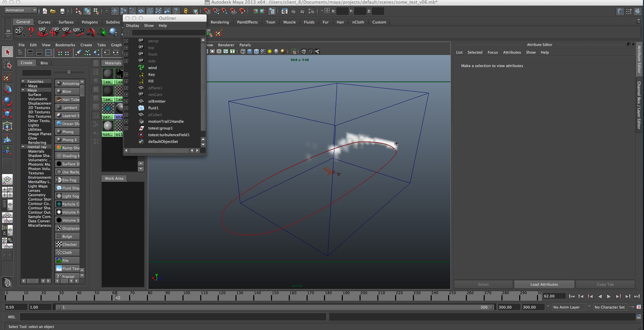Open the Outliner Display menu

pyautogui.click(x=132, y=25)
